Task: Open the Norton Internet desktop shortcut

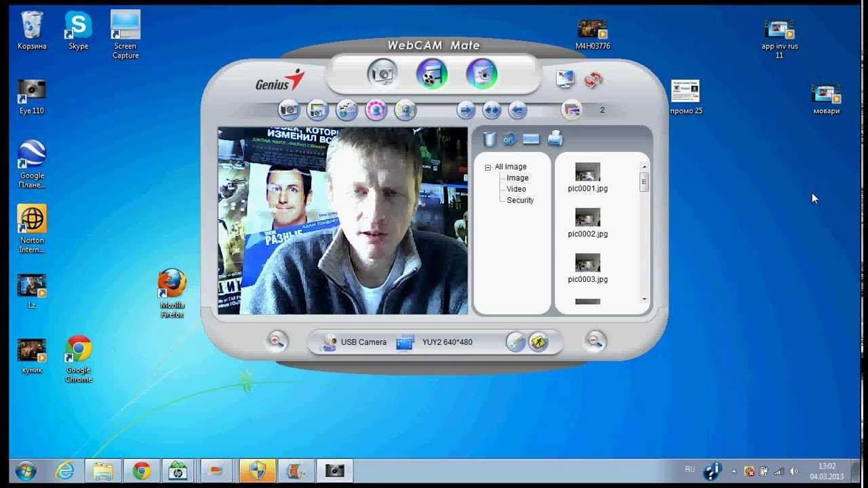Action: (x=32, y=229)
